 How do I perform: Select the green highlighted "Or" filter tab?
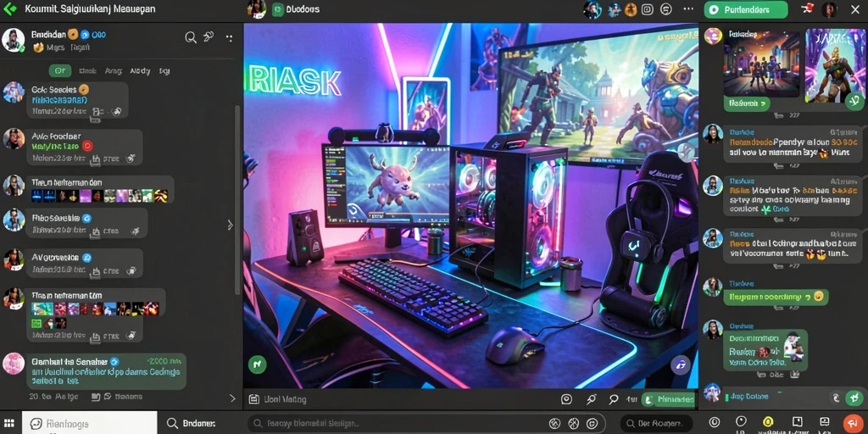60,71
